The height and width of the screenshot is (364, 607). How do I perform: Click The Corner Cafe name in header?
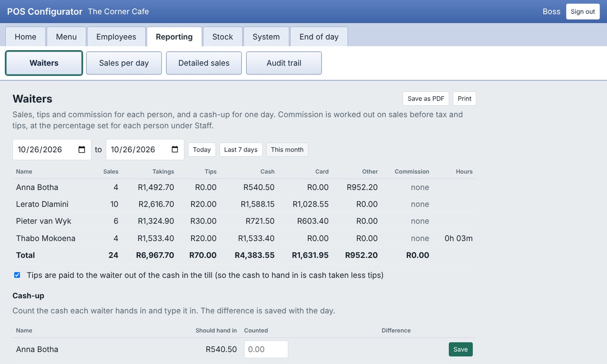click(119, 11)
